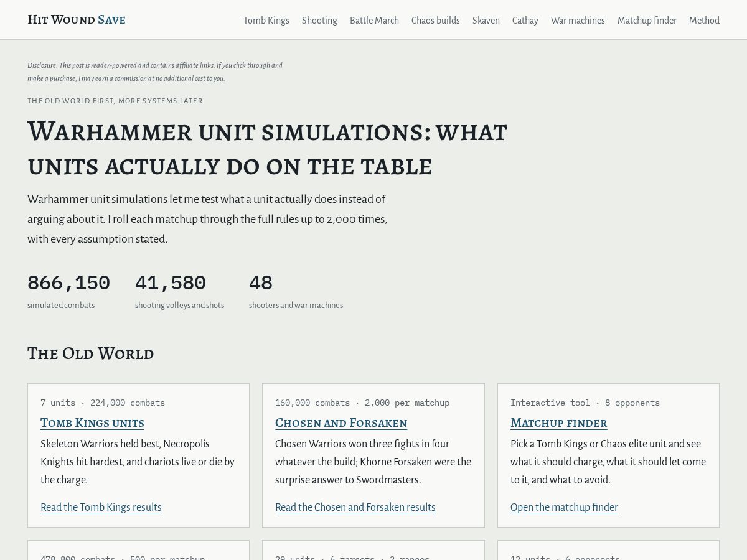Click the Chosen Warriors card description
747x560 pixels.
point(373,462)
